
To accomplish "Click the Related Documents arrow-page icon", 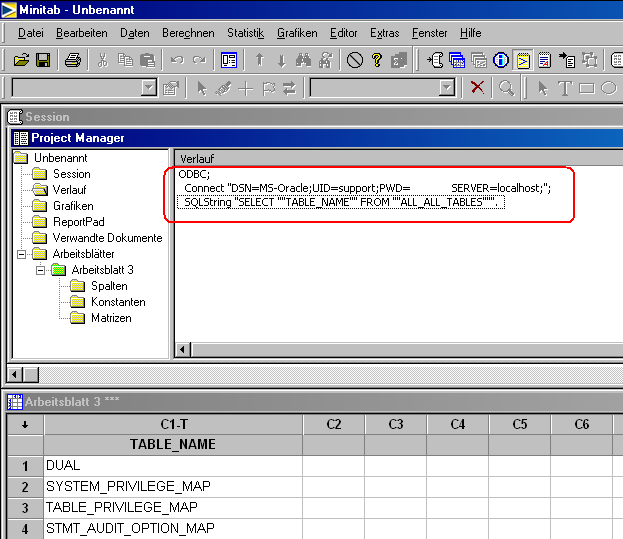I will pyautogui.click(x=567, y=60).
